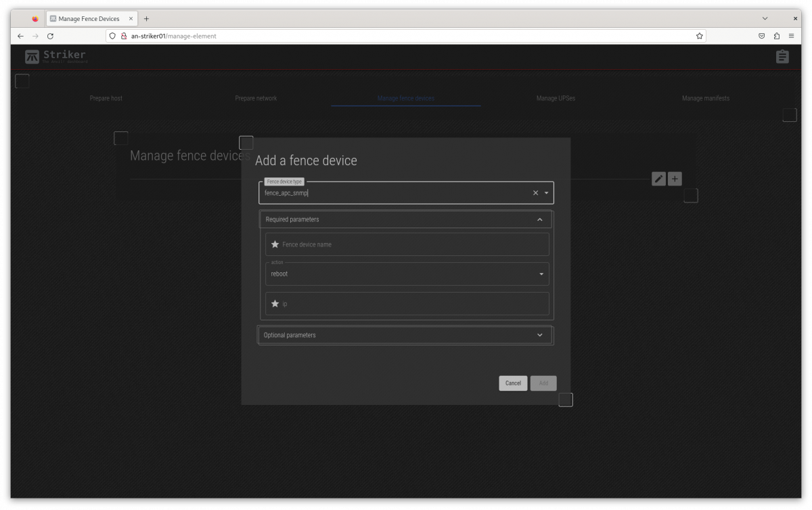Collapse the Required parameters section

point(539,219)
